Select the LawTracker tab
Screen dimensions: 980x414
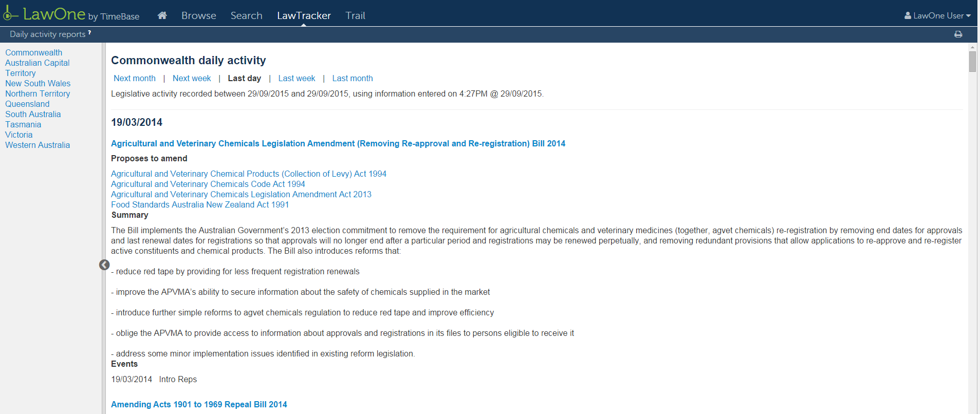point(304,15)
